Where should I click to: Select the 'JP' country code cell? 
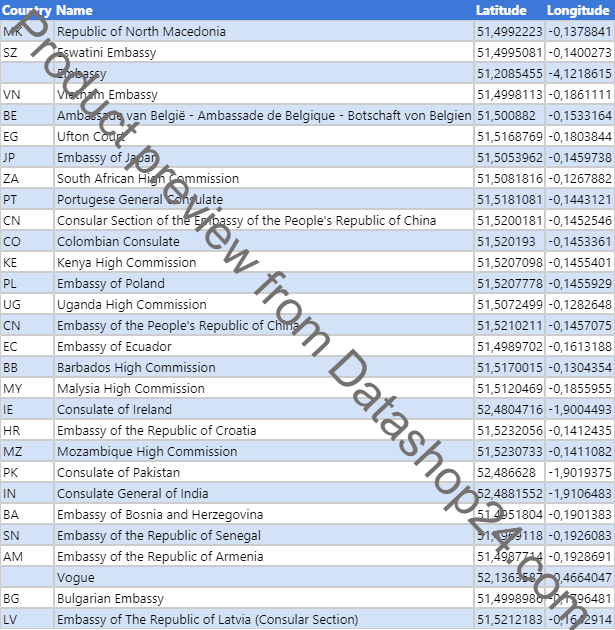(x=27, y=158)
